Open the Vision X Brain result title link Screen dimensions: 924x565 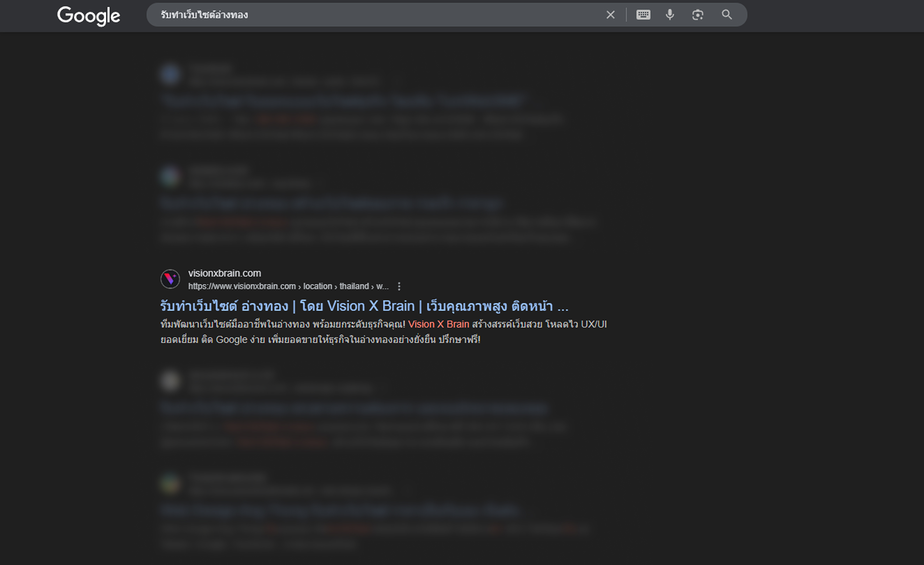click(364, 306)
